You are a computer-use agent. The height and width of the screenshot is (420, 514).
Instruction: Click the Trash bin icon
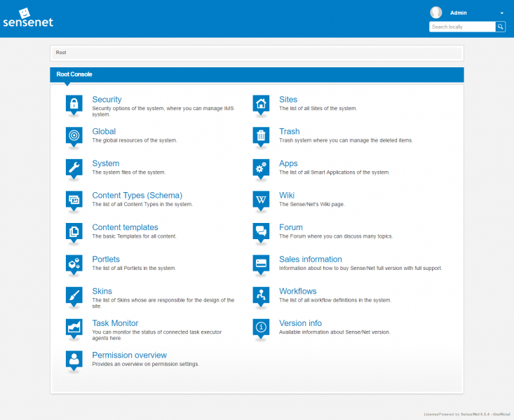pyautogui.click(x=261, y=137)
